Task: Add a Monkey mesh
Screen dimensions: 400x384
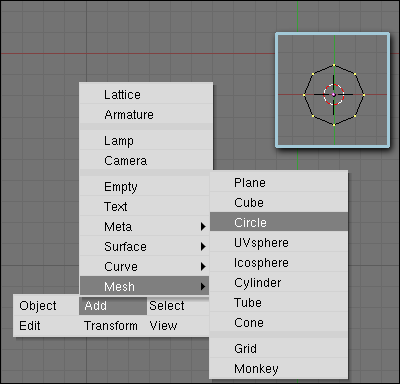Action: pos(279,369)
